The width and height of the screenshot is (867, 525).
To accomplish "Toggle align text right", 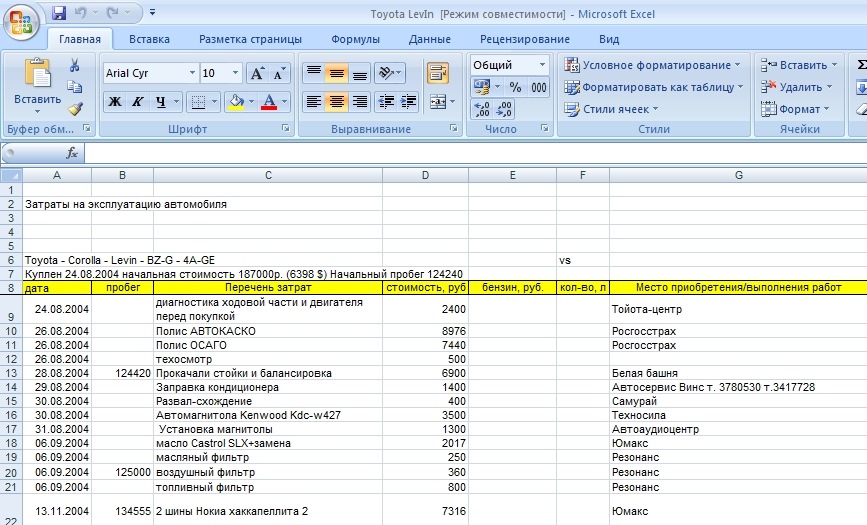I will point(359,102).
